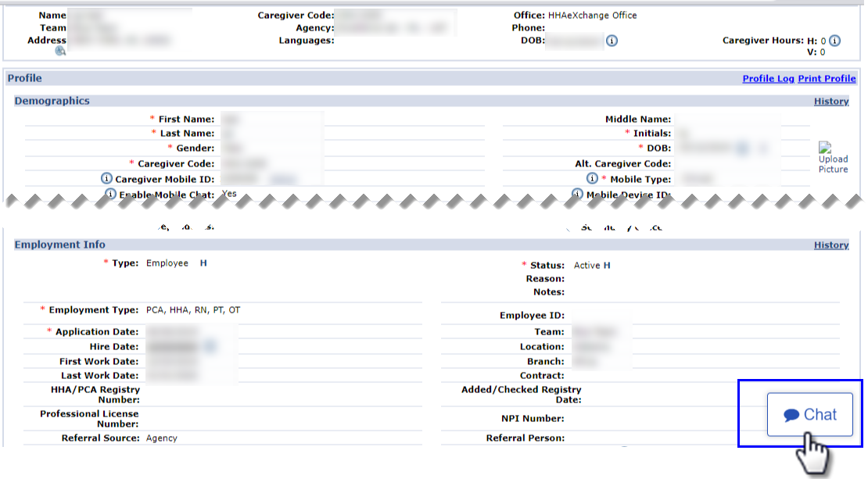Open the Chat button
This screenshot has width=868, height=479.
click(x=809, y=415)
